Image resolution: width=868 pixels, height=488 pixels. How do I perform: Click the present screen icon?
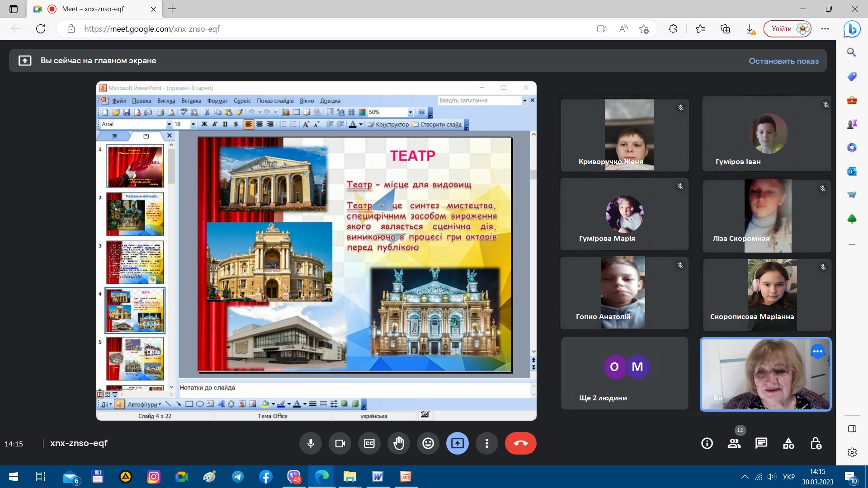458,443
